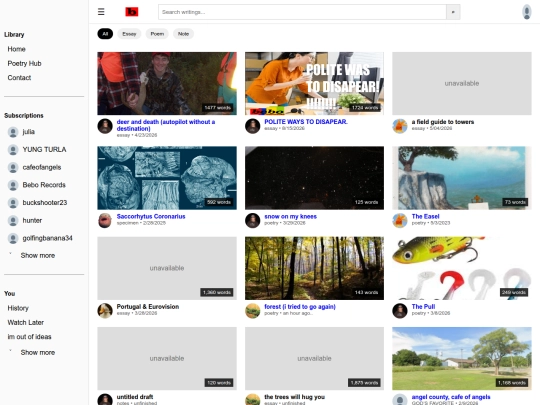Open History in the You section
540x405 pixels.
pos(18,308)
